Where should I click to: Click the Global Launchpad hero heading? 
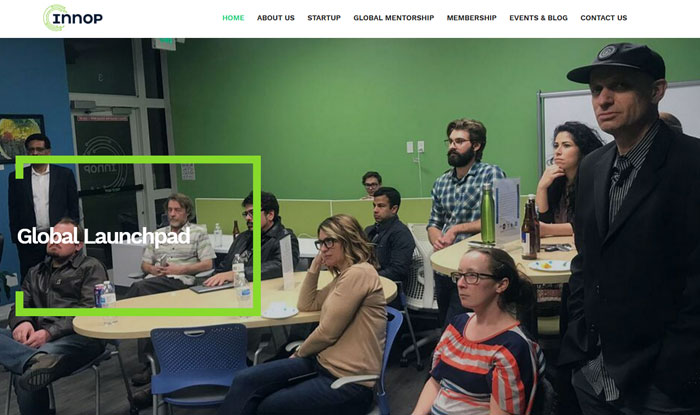104,236
